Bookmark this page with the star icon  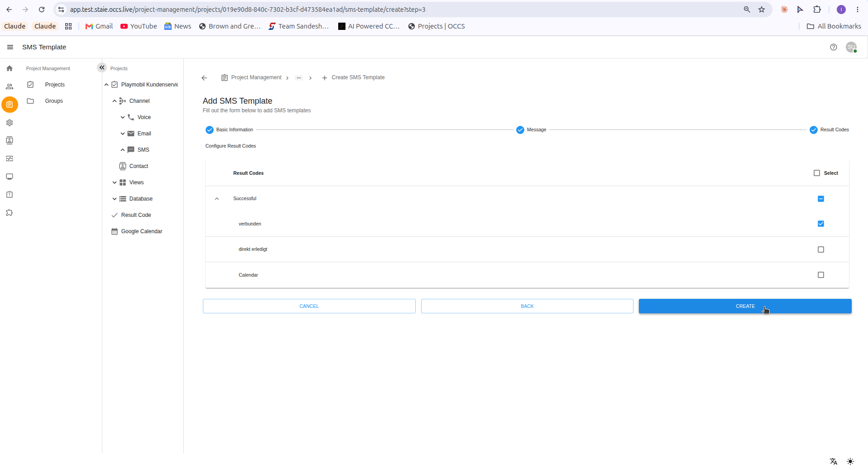coord(762,10)
